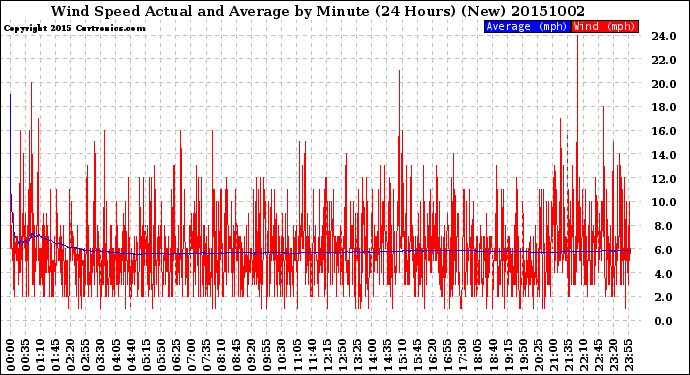This screenshot has width=690, height=375.
Task: Click the 23:55 time axis label
Action: [x=628, y=355]
